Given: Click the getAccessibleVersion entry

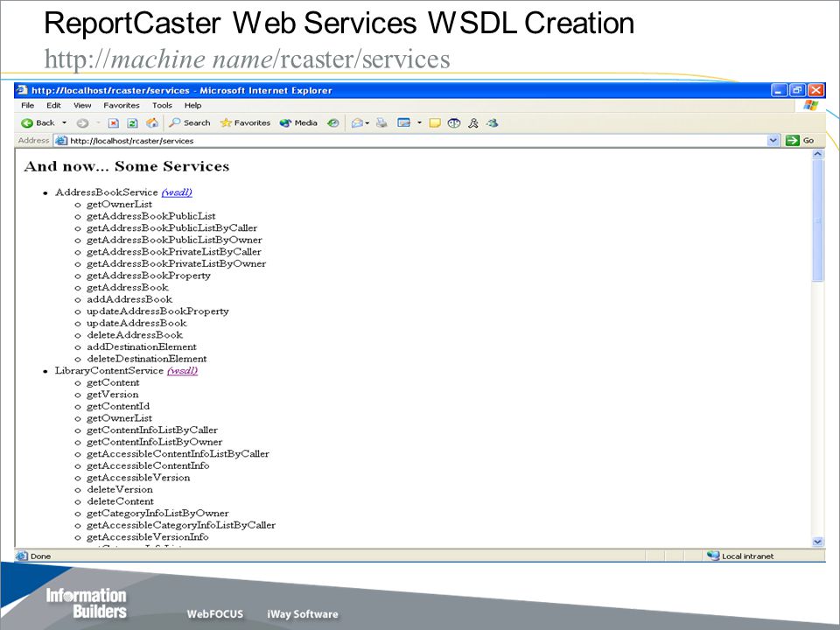Looking at the screenshot, I should [x=138, y=478].
